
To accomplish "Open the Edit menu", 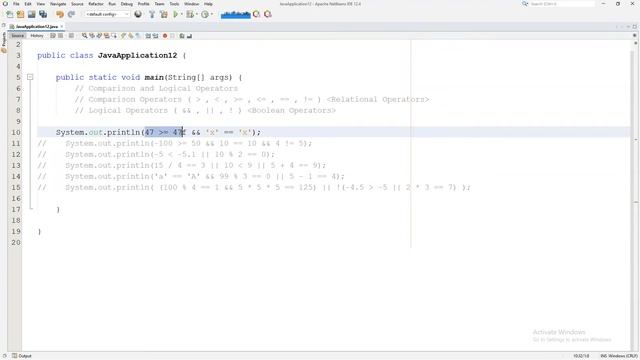I will click(28, 4).
